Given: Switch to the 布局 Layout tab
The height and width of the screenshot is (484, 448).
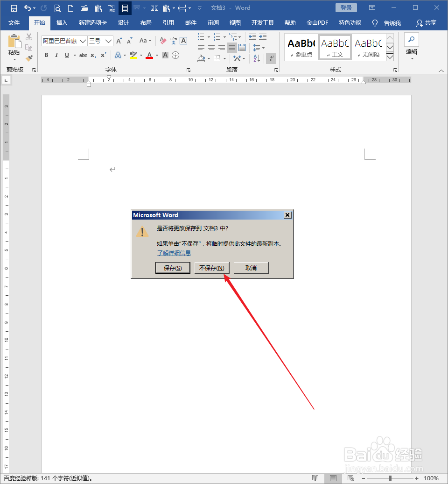Looking at the screenshot, I should (x=146, y=23).
